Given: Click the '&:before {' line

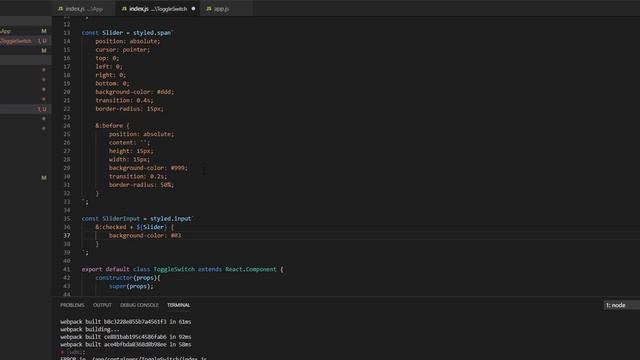Looking at the screenshot, I should 112,126.
